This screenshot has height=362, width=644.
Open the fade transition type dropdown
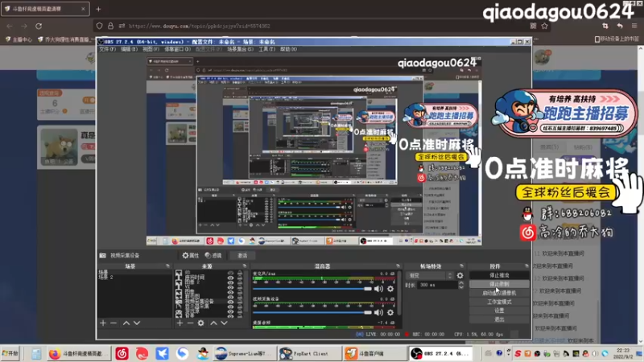coord(430,275)
